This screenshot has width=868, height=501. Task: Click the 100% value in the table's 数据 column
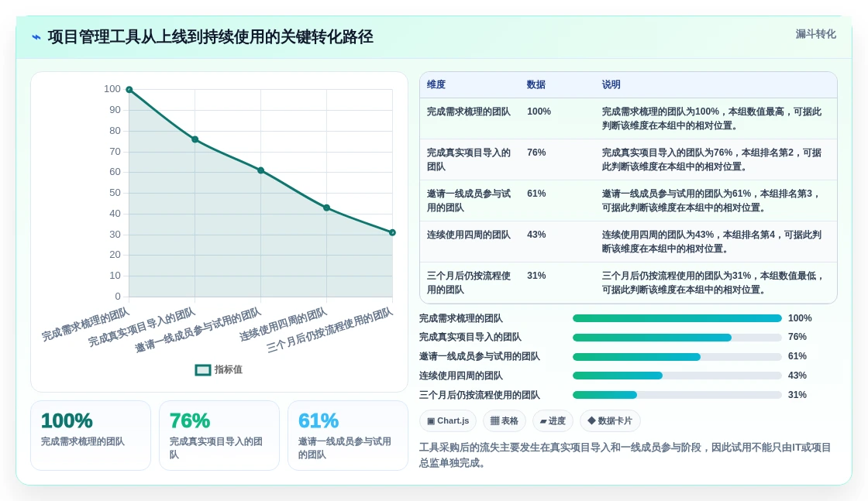pos(539,112)
